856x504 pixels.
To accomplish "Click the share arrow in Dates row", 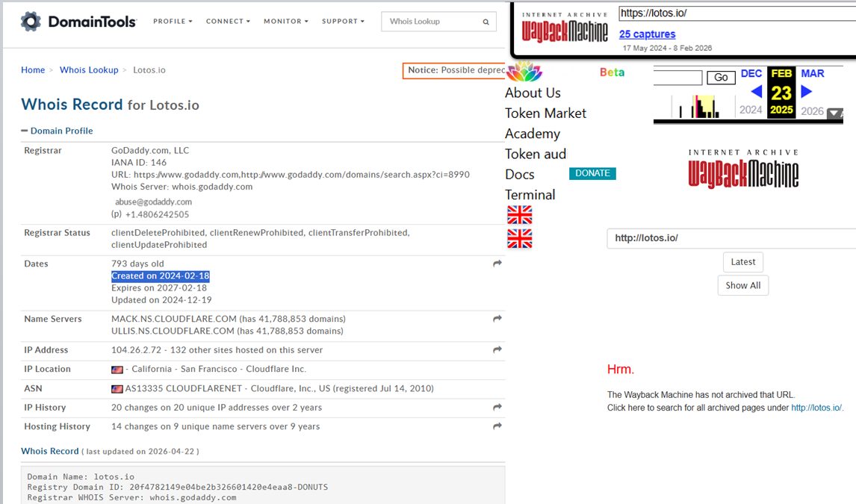I will 497,264.
